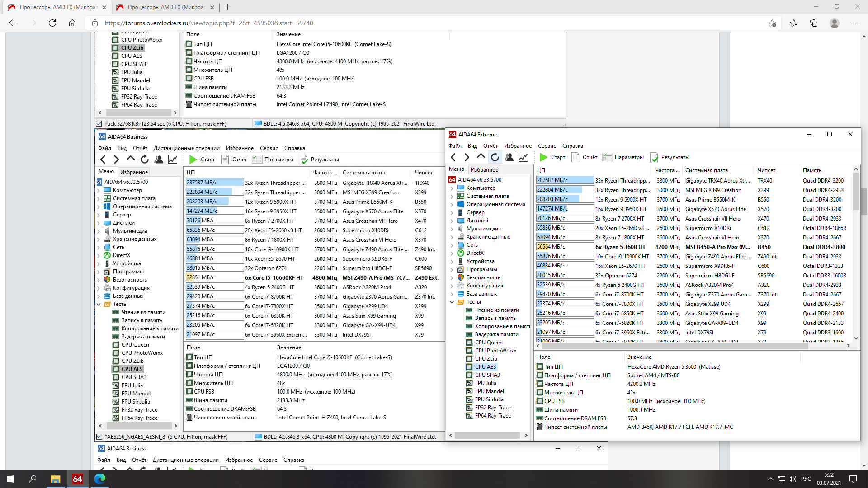Click the green Start icon in AIDA64 Extreme

pos(544,157)
